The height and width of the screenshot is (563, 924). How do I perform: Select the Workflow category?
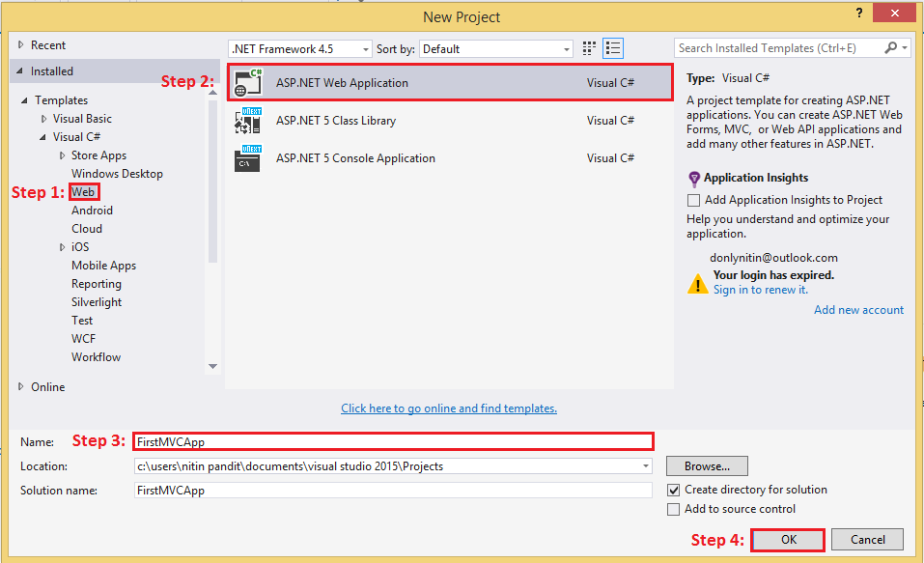coord(96,356)
